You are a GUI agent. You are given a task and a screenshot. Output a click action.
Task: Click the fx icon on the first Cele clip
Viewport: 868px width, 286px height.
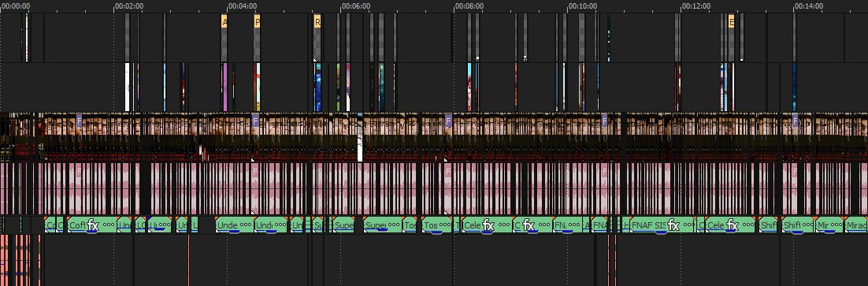(488, 225)
